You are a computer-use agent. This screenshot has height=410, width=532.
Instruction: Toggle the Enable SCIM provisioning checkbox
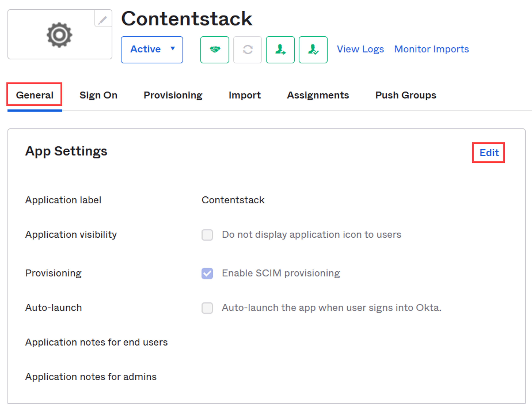(x=207, y=273)
